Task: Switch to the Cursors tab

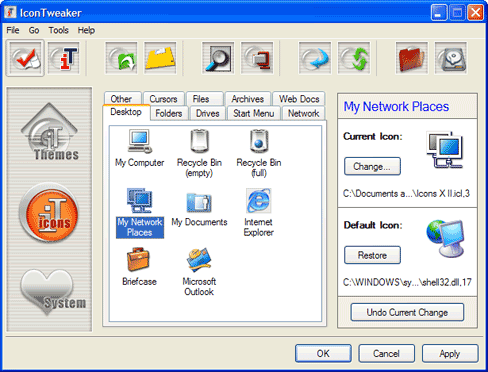Action: tap(163, 99)
